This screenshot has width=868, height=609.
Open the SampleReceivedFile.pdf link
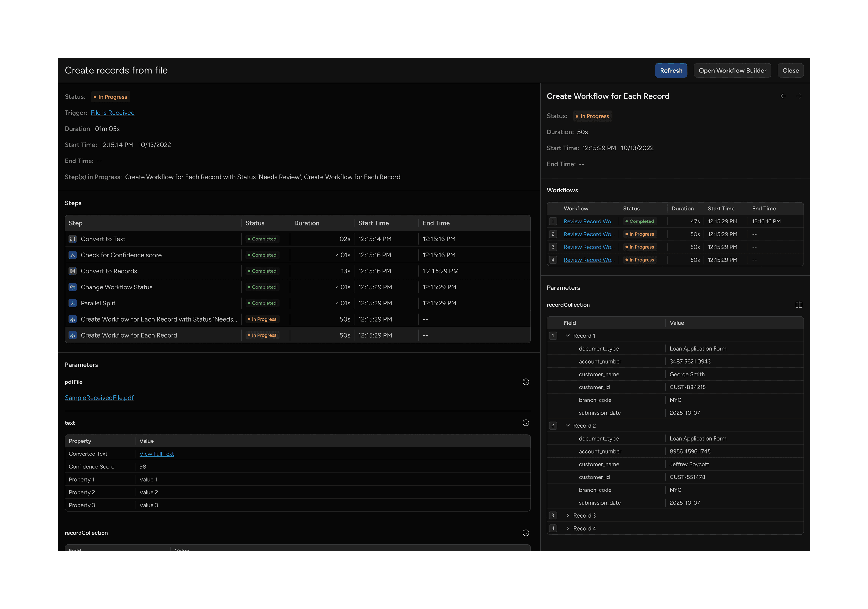[99, 398]
